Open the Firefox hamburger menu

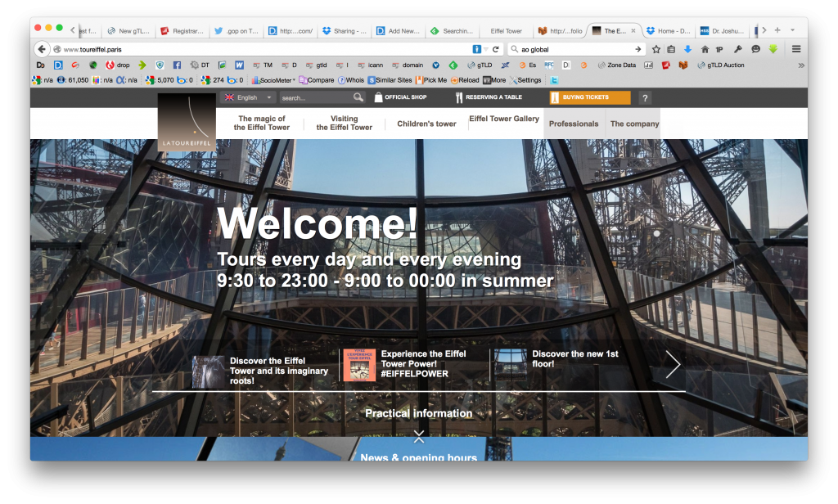pyautogui.click(x=796, y=49)
